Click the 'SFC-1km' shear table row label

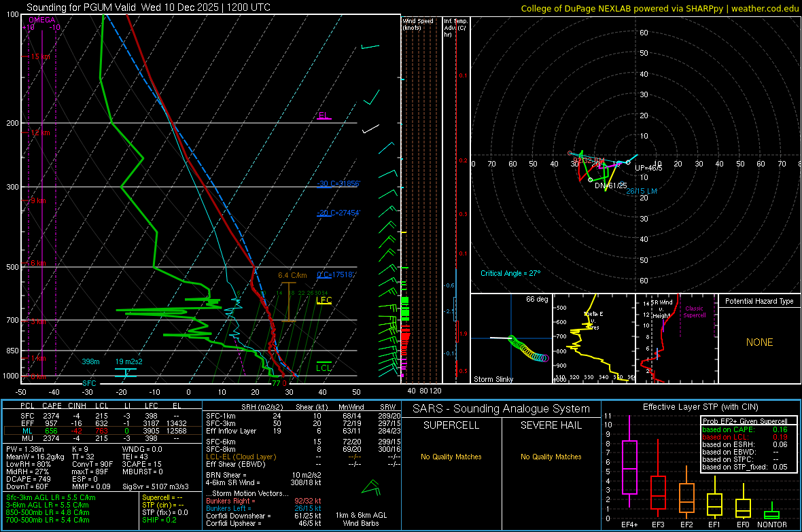[x=220, y=416]
